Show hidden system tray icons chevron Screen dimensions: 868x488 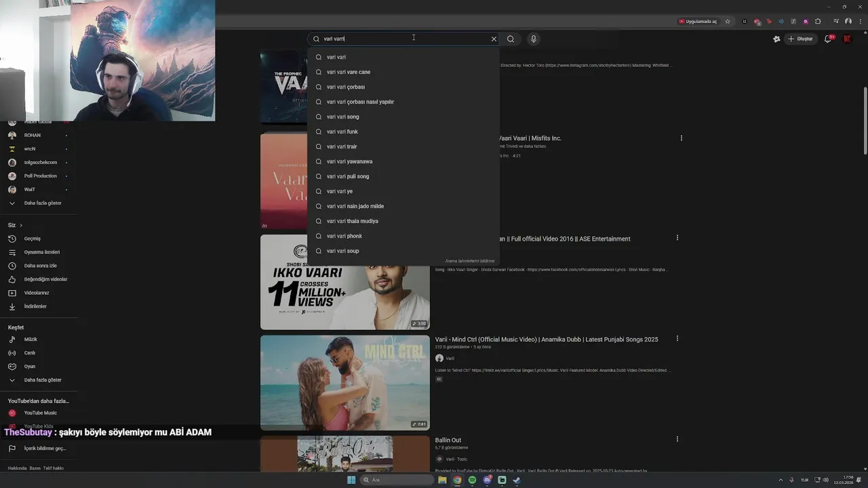(780, 480)
